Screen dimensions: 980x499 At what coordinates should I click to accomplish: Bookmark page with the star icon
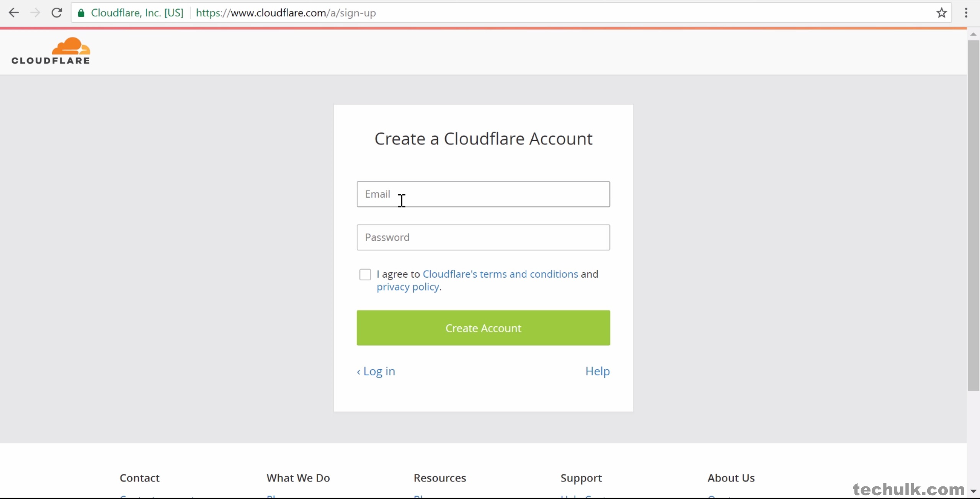tap(941, 13)
